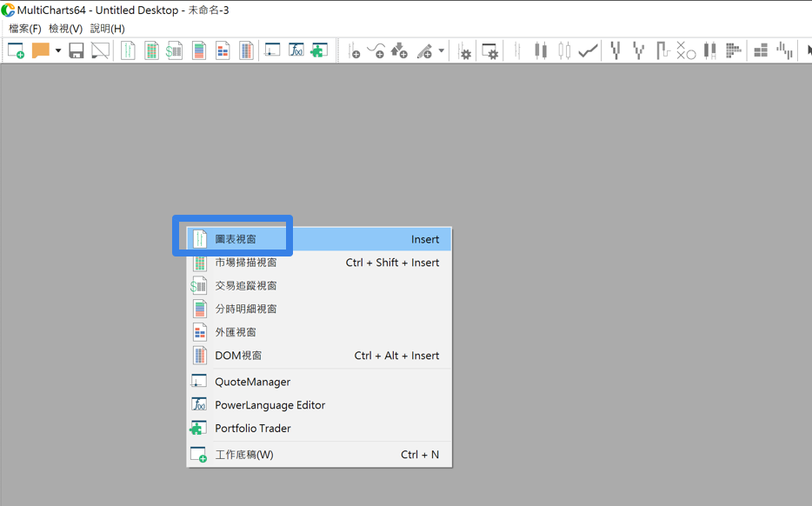Launch QuoteManager from the toolbar icon
812x506 pixels.
coord(272,50)
